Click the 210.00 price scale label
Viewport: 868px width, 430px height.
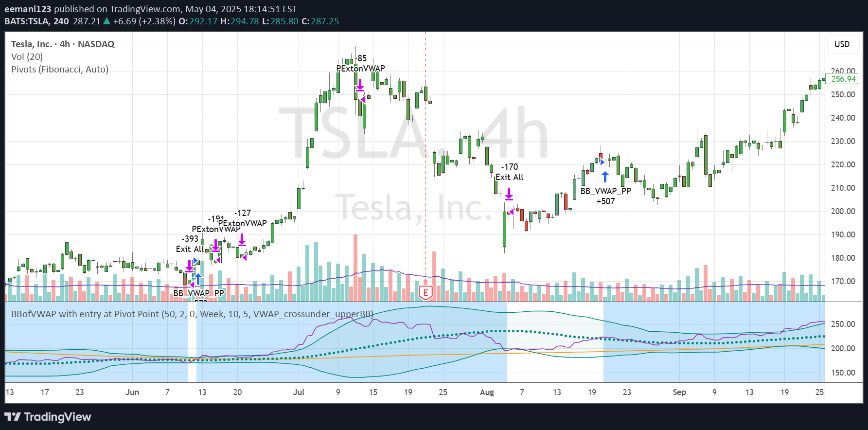[843, 188]
